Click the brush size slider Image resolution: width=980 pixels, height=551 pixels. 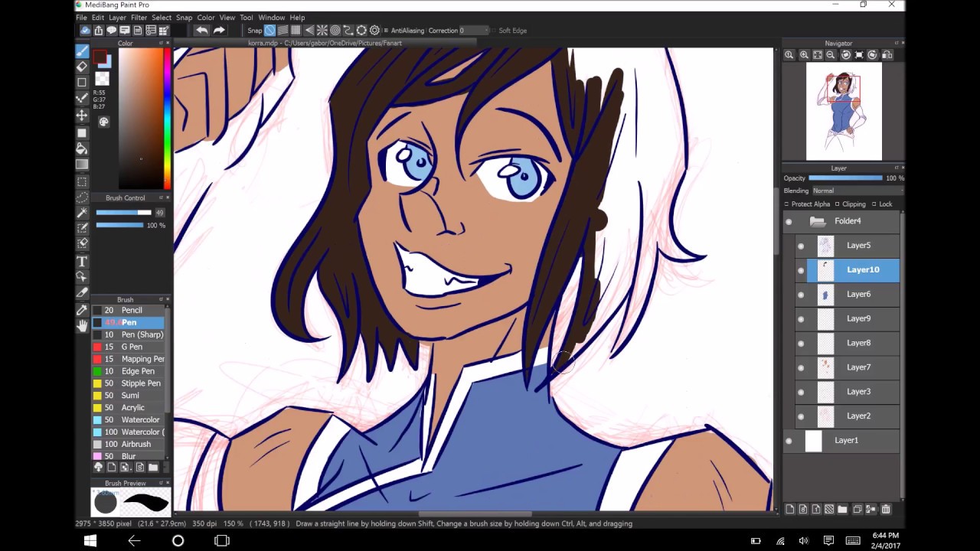[123, 213]
